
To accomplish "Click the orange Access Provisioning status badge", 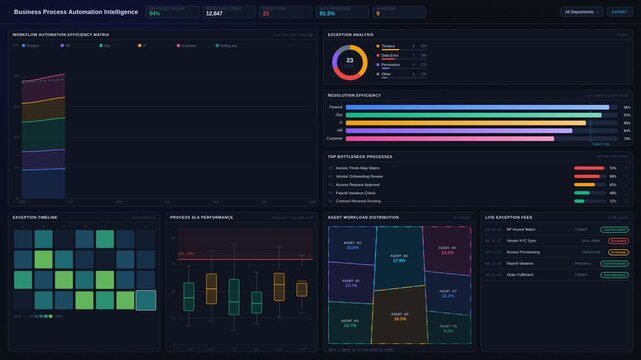I will click(618, 253).
